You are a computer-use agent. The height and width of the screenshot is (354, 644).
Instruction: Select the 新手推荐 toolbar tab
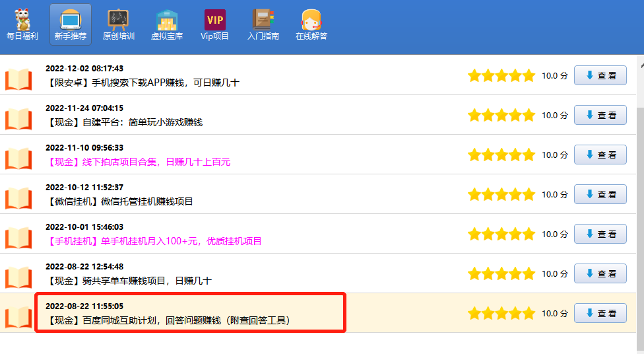71,24
